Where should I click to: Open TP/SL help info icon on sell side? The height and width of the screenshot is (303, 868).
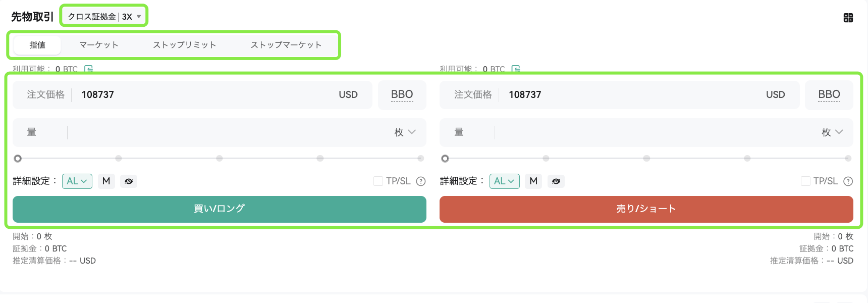pos(848,181)
